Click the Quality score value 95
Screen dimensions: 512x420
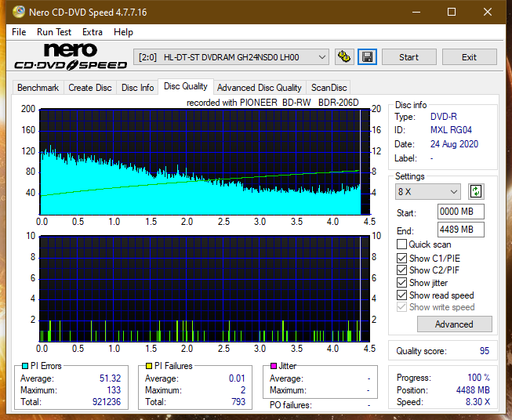pyautogui.click(x=485, y=351)
